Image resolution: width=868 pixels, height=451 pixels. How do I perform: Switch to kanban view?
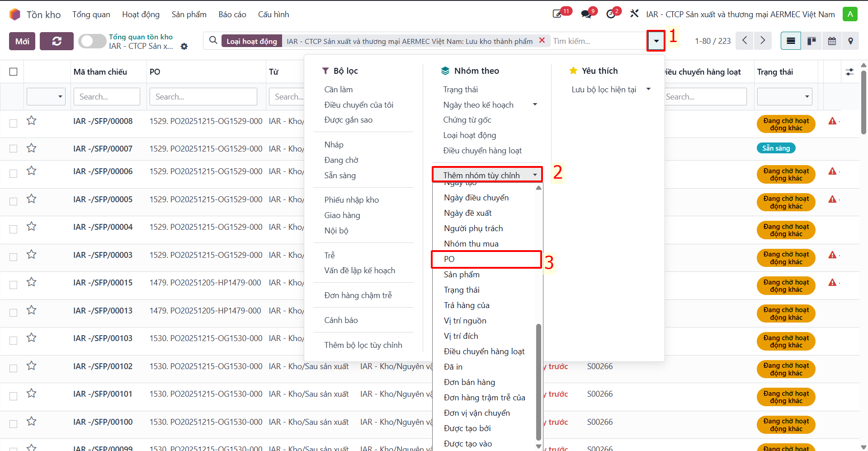pos(811,41)
